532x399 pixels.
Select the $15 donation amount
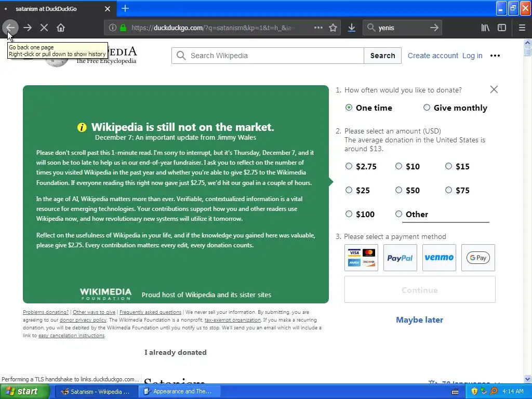click(x=448, y=166)
